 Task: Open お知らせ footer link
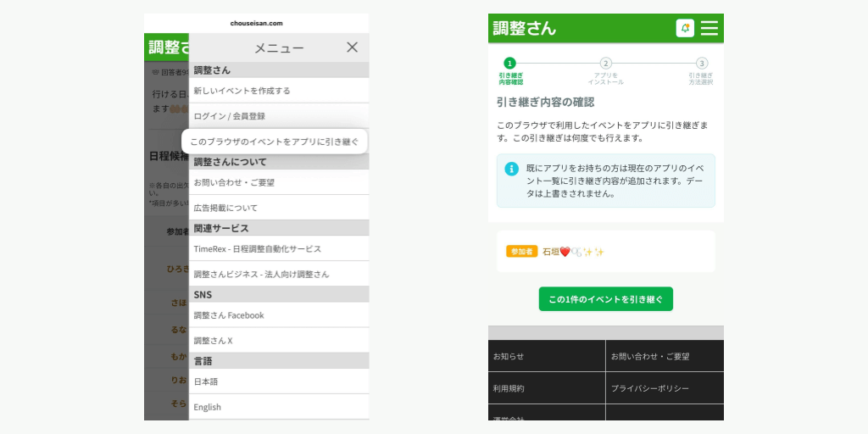coord(547,356)
